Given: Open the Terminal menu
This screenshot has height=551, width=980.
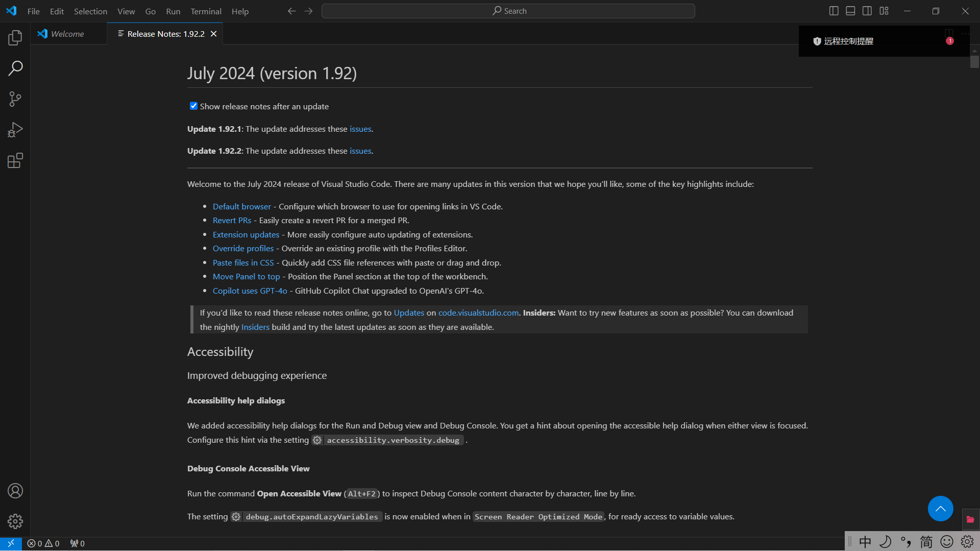Looking at the screenshot, I should (206, 11).
